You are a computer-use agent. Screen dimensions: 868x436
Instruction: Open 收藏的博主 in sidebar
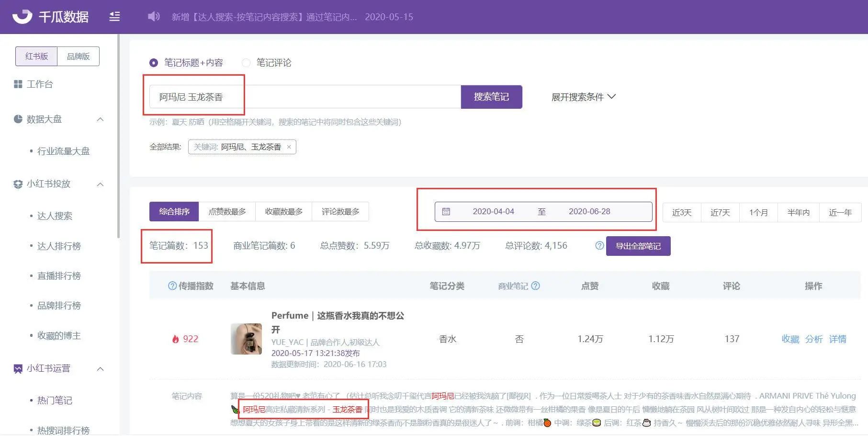coord(59,336)
